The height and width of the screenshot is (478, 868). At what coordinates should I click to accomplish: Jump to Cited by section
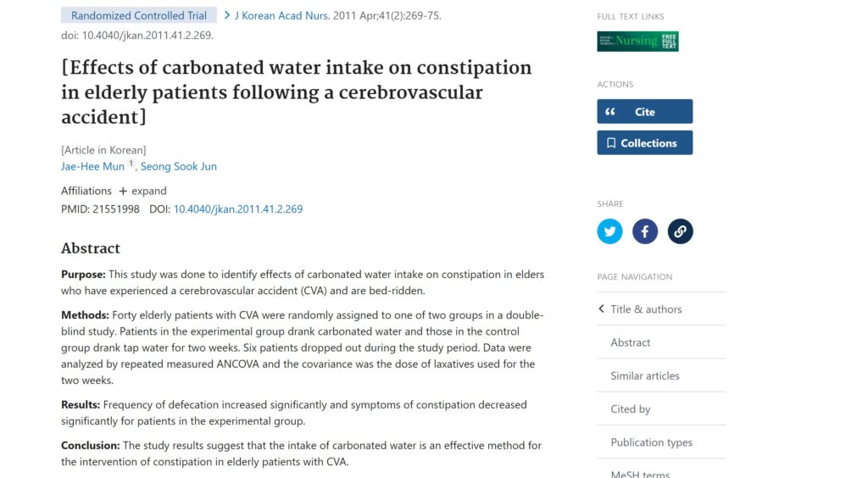[631, 409]
